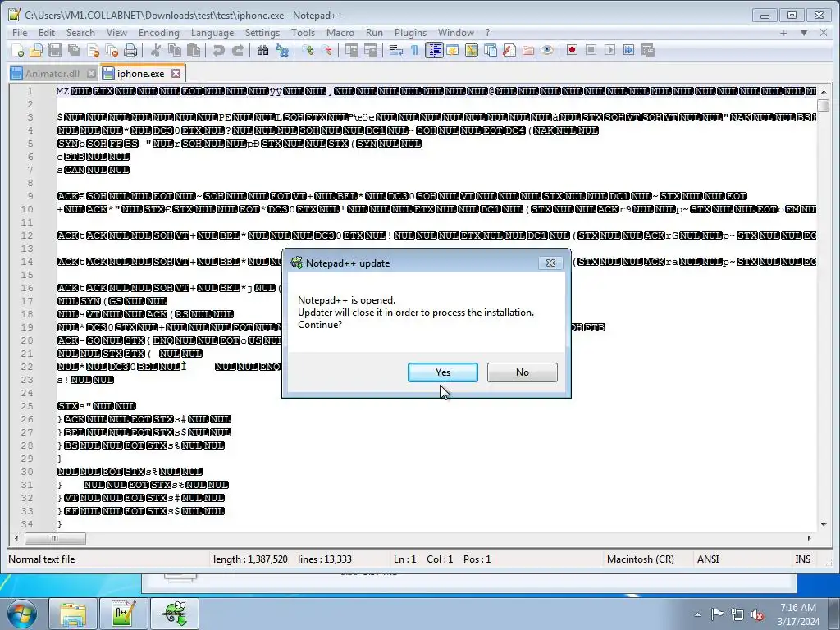This screenshot has height=630, width=840.
Task: Click No in Notepad++ update dialog
Action: (523, 372)
